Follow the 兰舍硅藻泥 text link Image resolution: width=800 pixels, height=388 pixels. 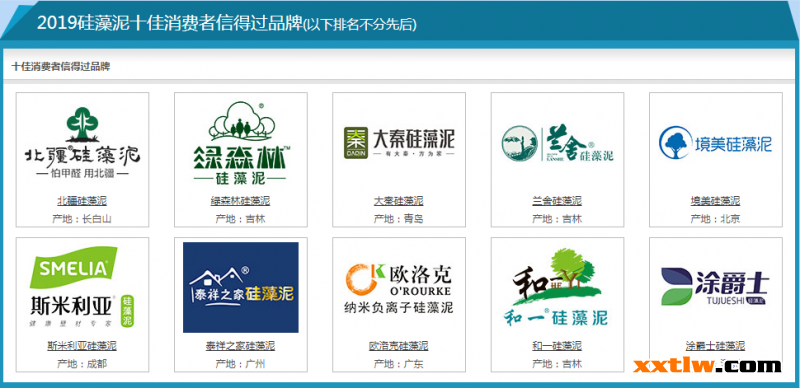pos(557,201)
